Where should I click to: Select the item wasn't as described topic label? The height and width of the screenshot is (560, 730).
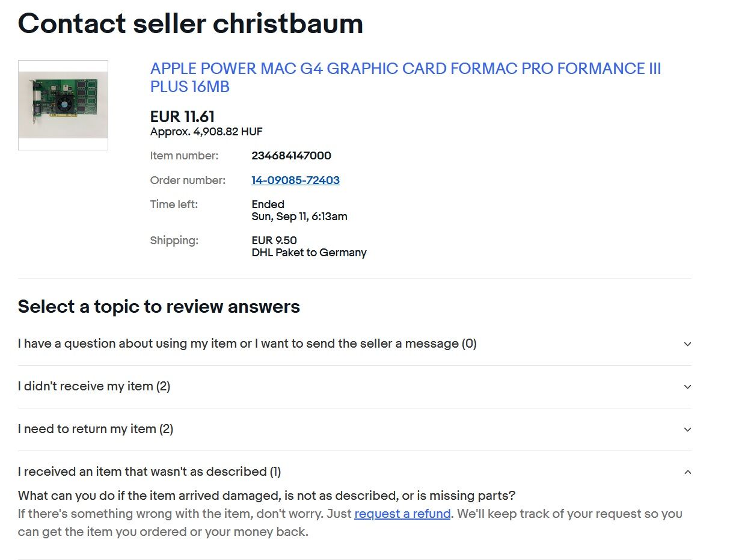click(149, 472)
